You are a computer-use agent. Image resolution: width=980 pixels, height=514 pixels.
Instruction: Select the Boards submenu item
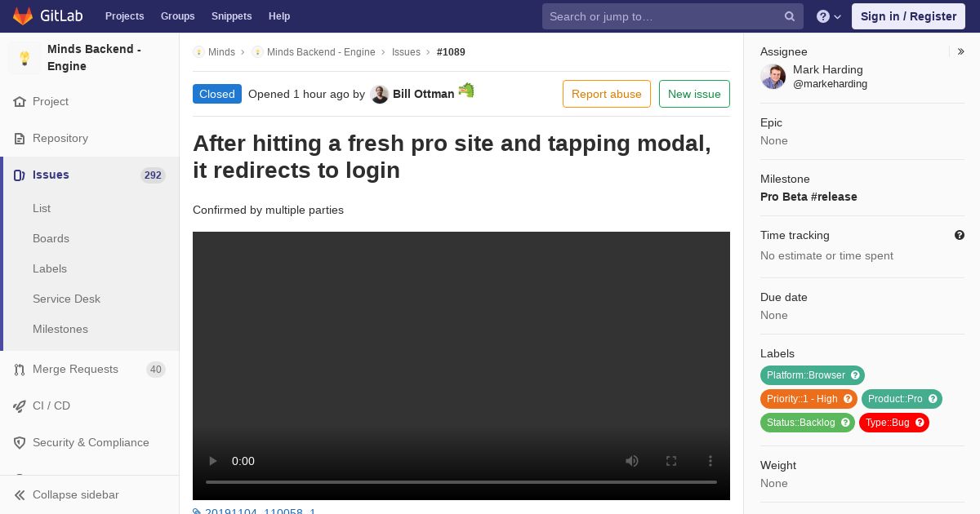tap(51, 238)
